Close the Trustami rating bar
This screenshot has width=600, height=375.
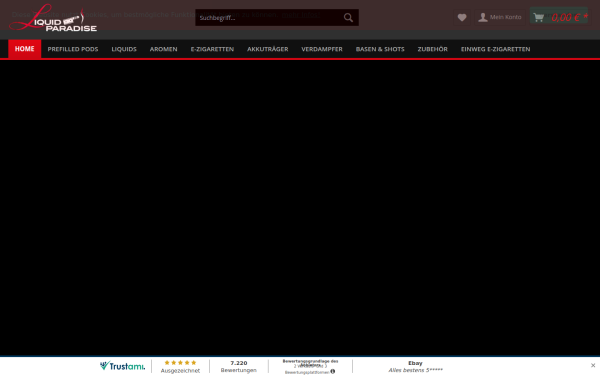point(593,365)
